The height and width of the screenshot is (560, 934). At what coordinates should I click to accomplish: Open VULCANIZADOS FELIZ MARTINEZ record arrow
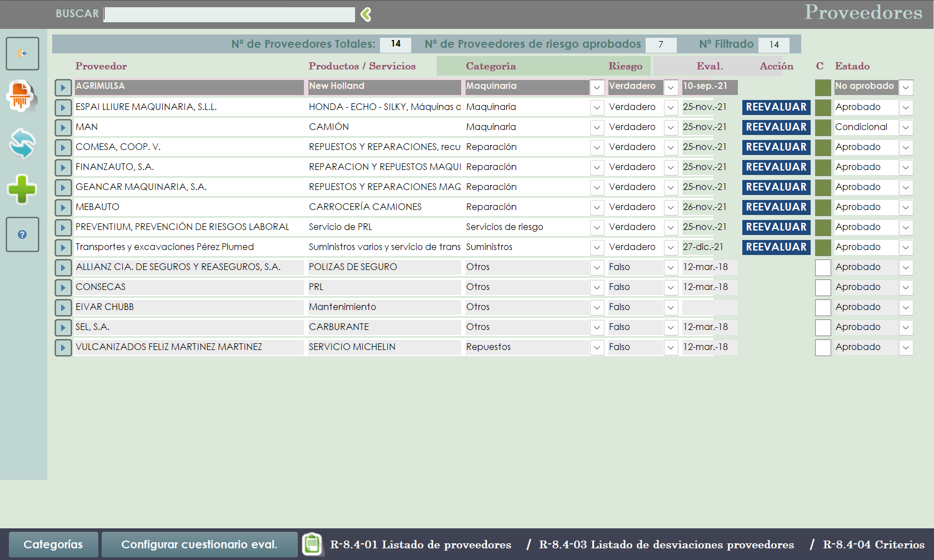click(x=63, y=347)
